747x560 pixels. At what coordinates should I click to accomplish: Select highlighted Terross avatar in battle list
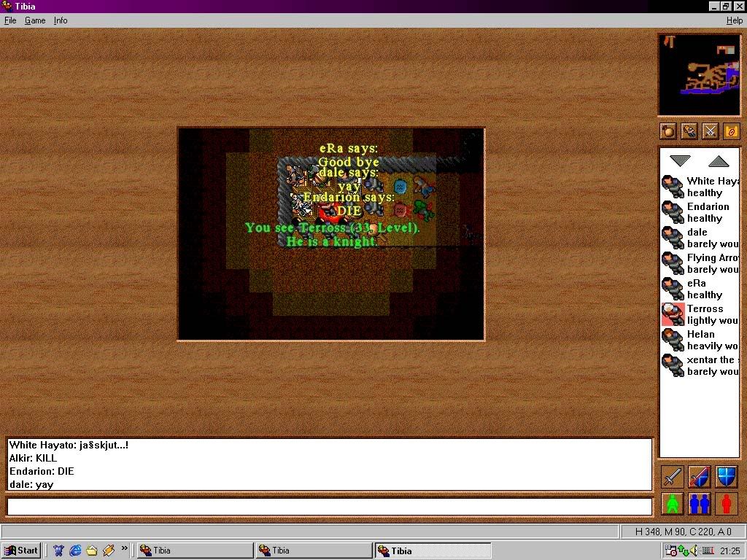click(673, 314)
